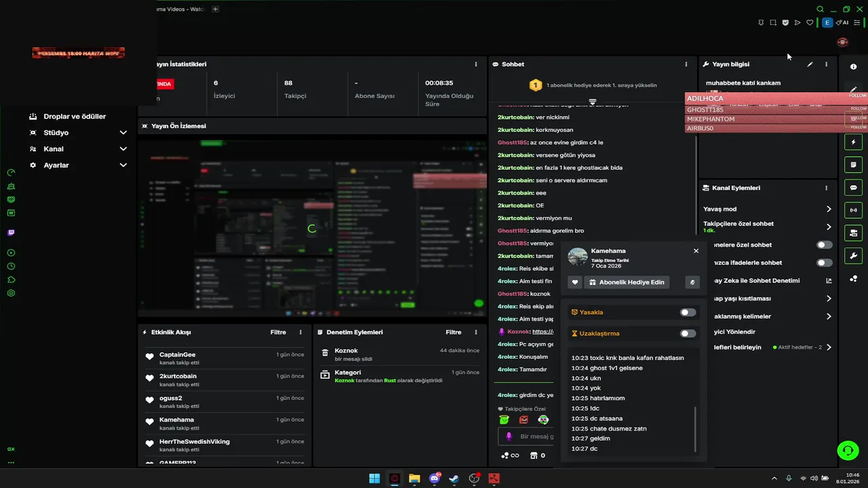Close the Kamehama user card
The width and height of the screenshot is (868, 488).
coord(696,251)
